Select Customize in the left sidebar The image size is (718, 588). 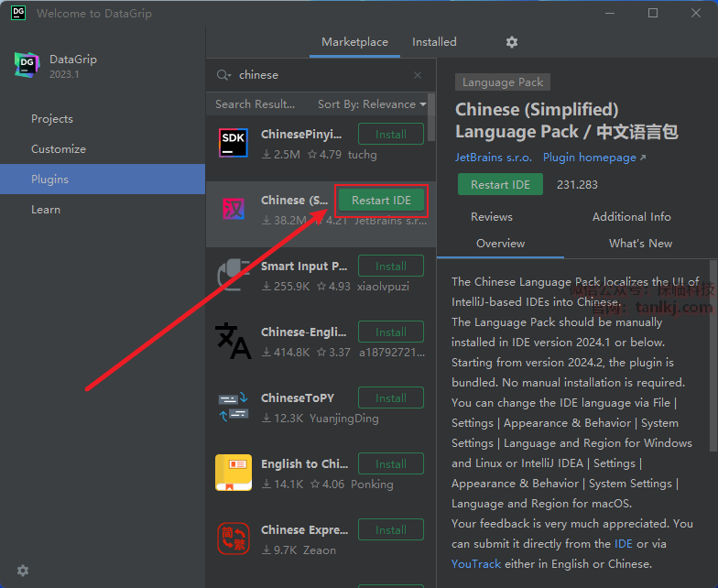tap(59, 149)
